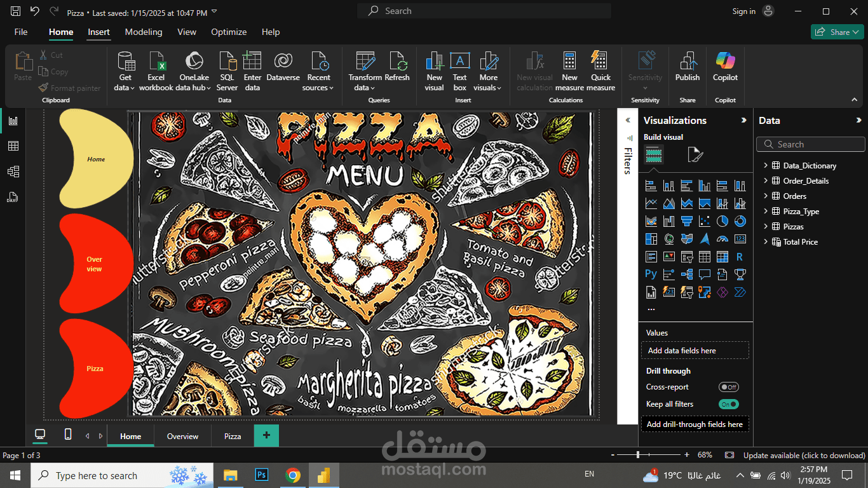This screenshot has height=488, width=868.
Task: Click the Add data fields here well
Action: pos(695,351)
